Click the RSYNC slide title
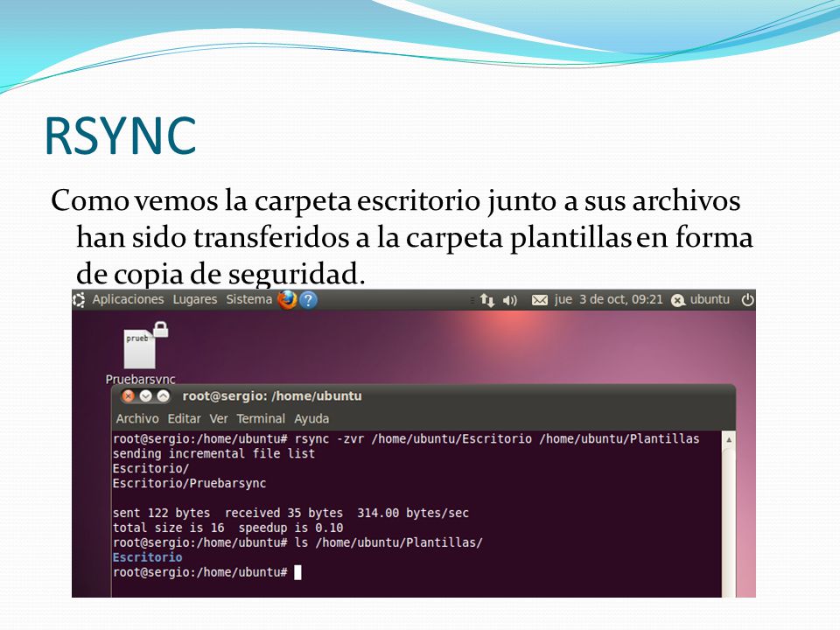840x630 pixels. 121,136
